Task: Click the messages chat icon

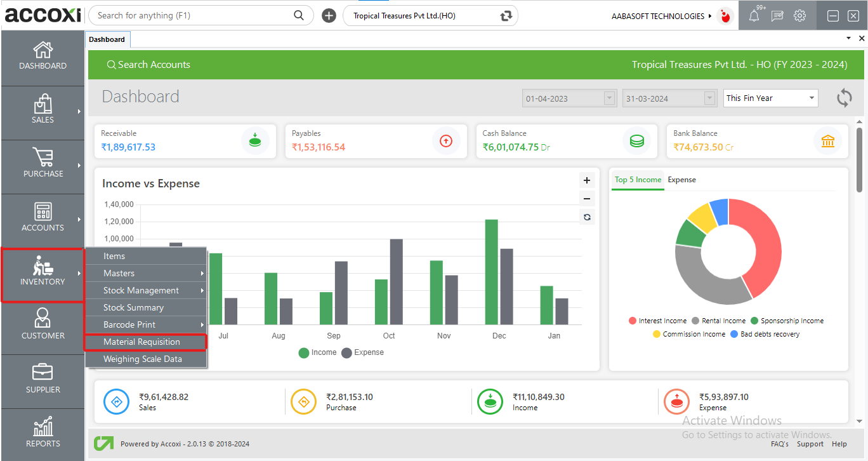Action: 777,16
